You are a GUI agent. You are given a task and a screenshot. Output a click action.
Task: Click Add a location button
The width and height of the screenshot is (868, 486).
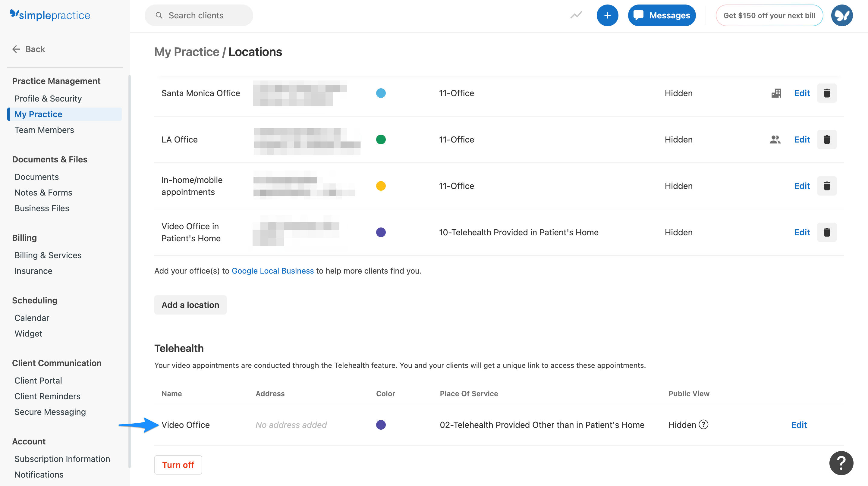[x=190, y=305]
